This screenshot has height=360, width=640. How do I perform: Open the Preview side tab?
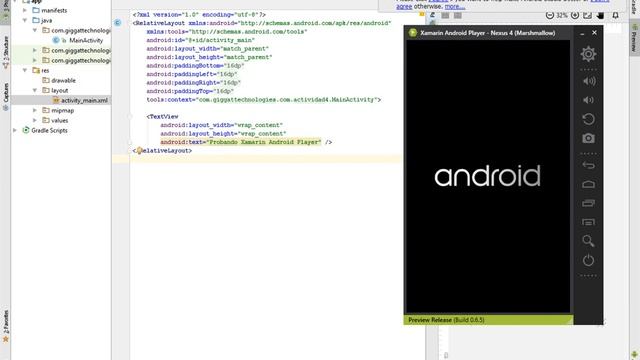(x=634, y=38)
